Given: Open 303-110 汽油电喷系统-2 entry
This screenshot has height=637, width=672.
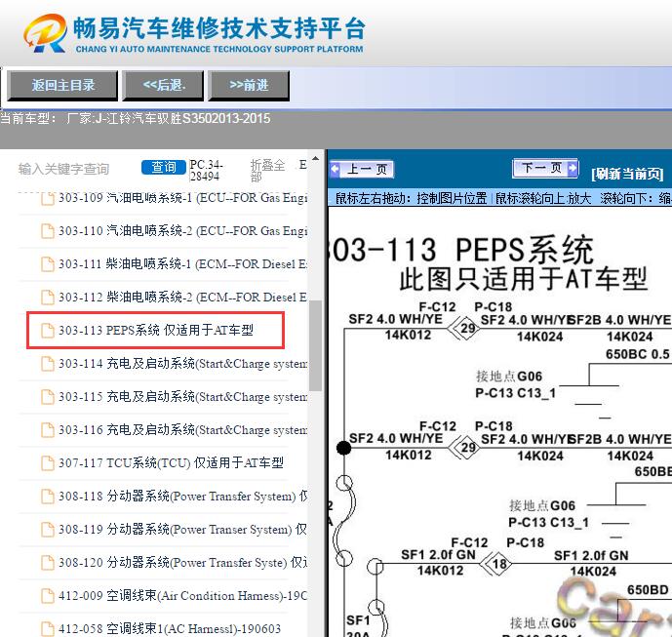Looking at the screenshot, I should coord(183,231).
